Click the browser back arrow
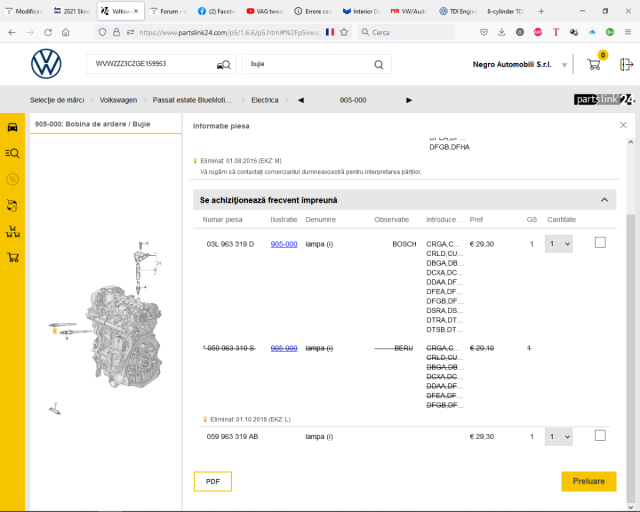The width and height of the screenshot is (640, 512). [12, 32]
